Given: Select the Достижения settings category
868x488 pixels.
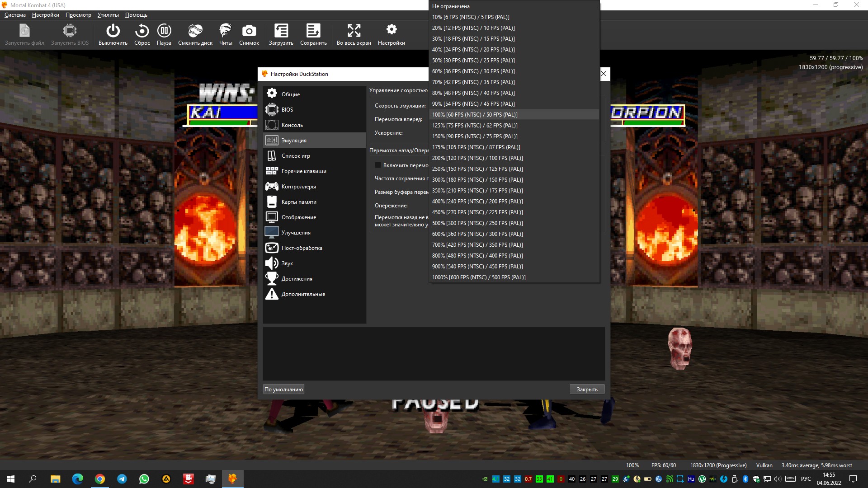Looking at the screenshot, I should click(315, 278).
